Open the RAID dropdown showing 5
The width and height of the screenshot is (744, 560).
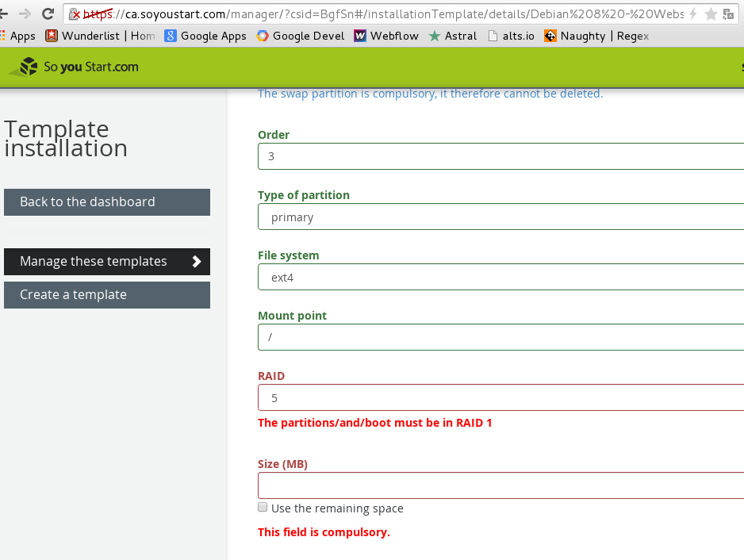coord(500,397)
